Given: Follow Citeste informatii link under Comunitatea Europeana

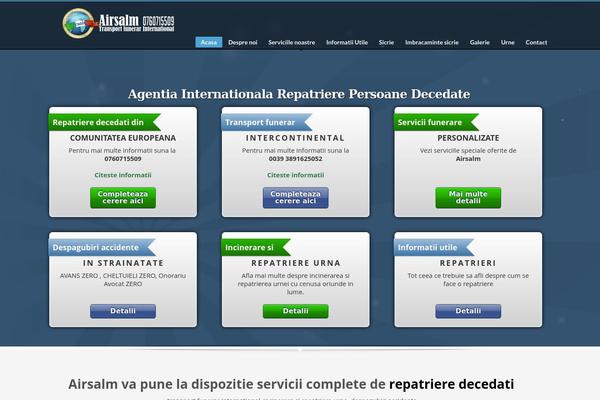Looking at the screenshot, I should point(123,174).
